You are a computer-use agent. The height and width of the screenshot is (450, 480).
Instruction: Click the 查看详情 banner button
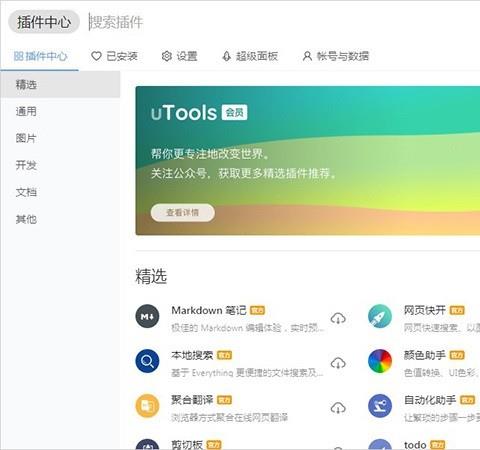pos(183,213)
